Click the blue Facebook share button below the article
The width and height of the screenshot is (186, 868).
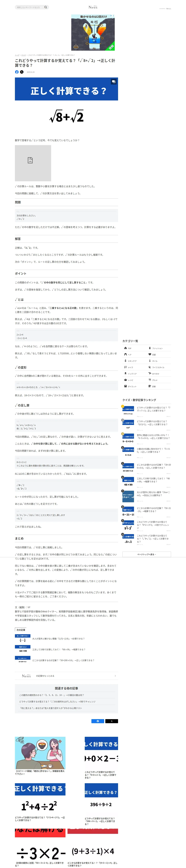click(x=98, y=721)
